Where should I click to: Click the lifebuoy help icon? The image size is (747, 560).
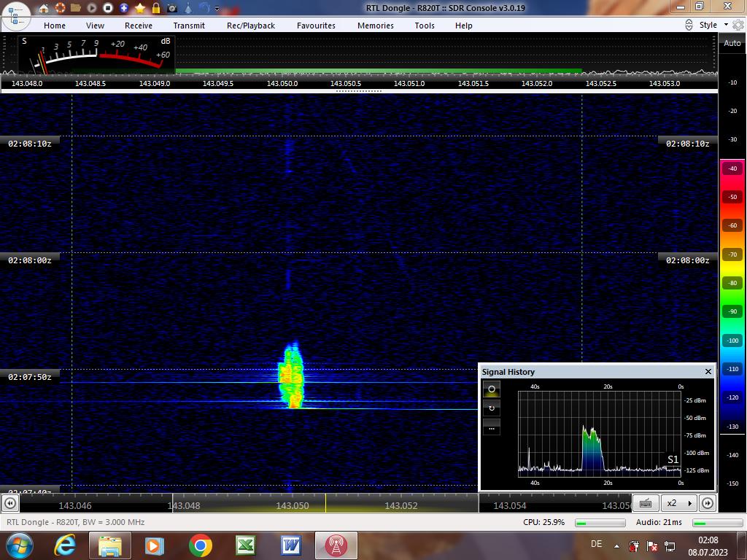[60, 8]
